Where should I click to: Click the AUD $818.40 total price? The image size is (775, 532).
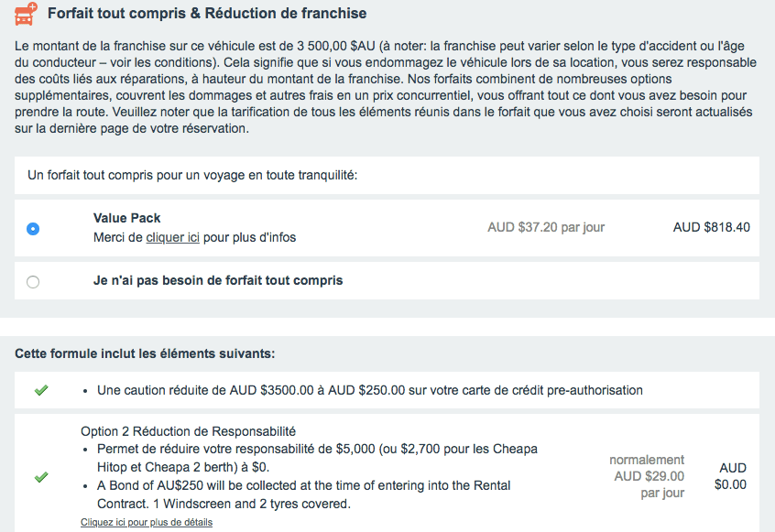[x=711, y=227]
